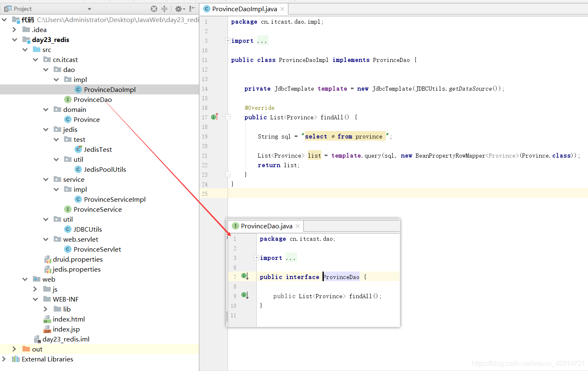Click the ProvinceDao interface name in popup editor

[341, 277]
